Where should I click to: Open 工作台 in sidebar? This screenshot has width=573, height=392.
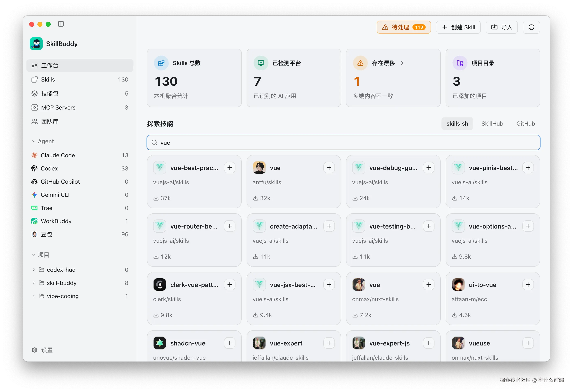[x=80, y=65]
